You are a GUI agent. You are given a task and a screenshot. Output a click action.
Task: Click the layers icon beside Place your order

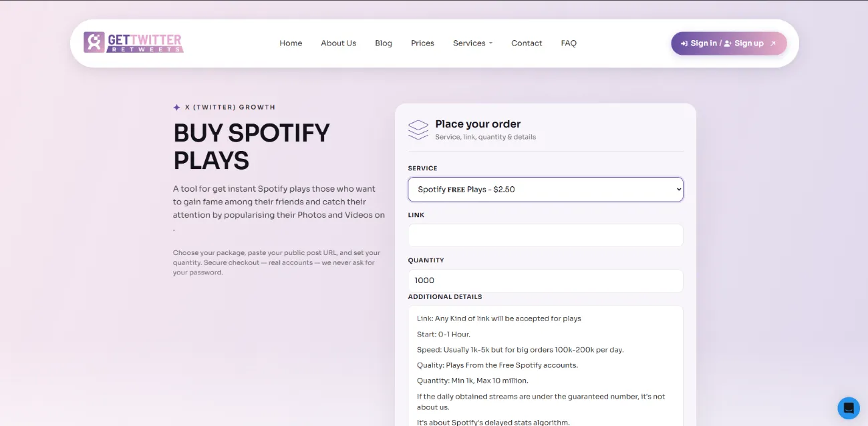coord(418,129)
